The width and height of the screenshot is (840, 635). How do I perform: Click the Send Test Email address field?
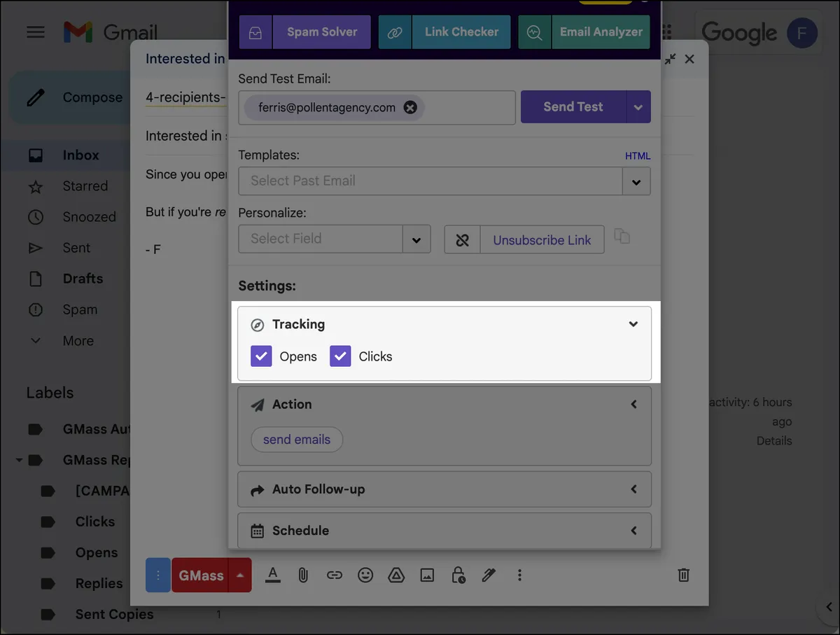(377, 108)
